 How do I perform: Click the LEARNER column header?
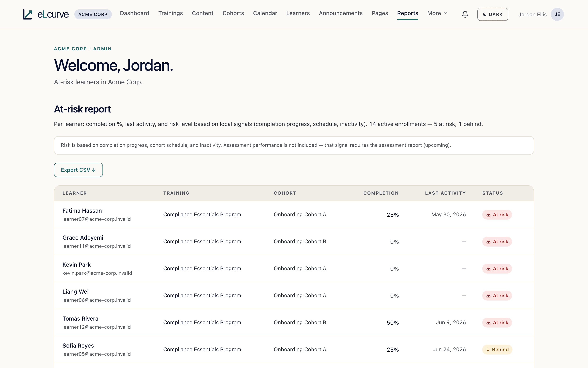click(x=75, y=193)
